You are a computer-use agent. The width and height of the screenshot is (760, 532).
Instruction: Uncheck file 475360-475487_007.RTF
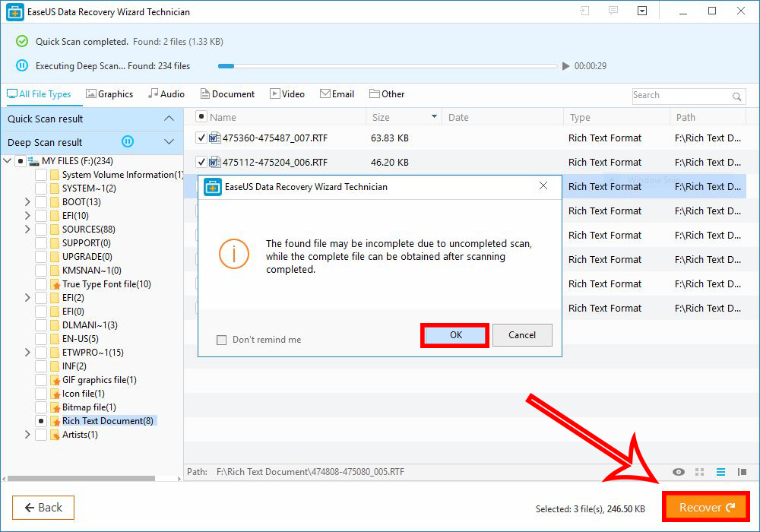pos(201,138)
